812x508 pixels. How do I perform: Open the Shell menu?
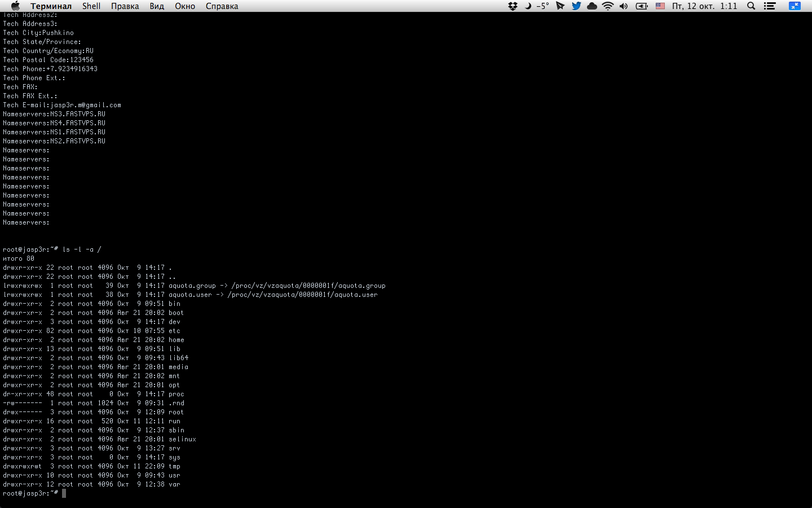coord(91,6)
